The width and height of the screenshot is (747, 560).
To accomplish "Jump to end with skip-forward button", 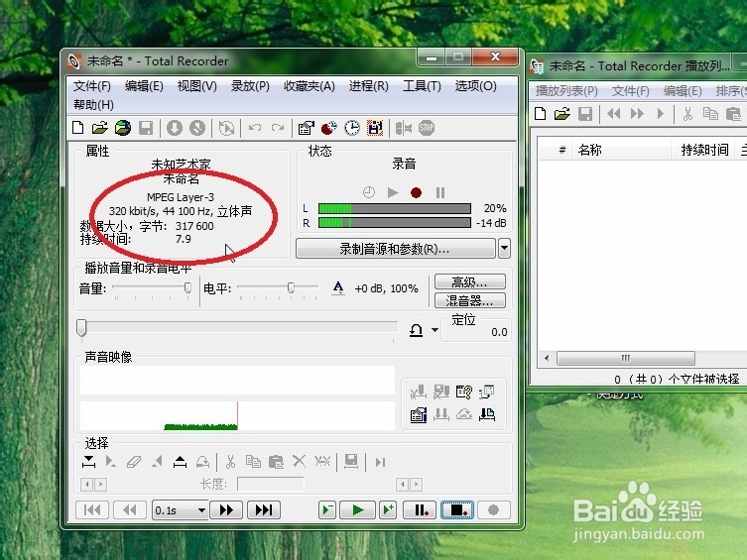I will point(264,510).
